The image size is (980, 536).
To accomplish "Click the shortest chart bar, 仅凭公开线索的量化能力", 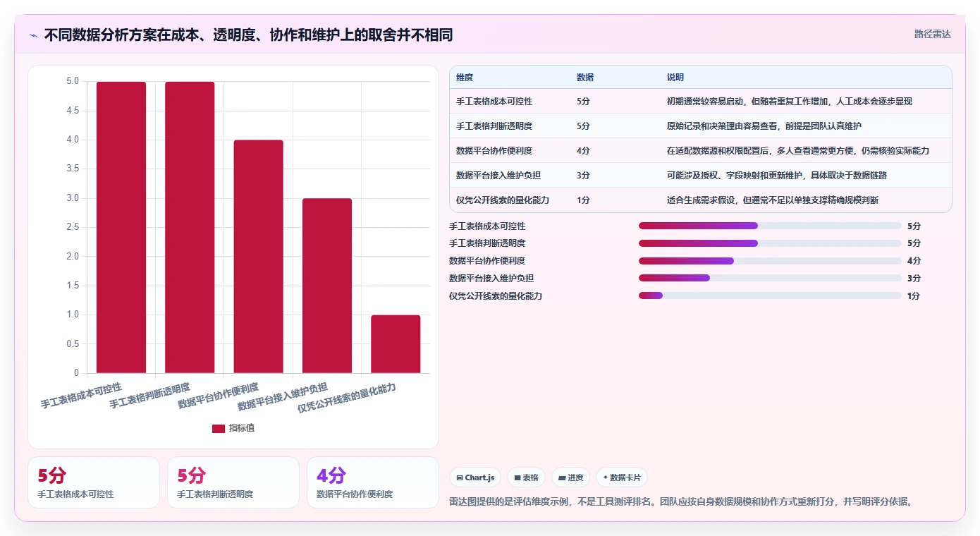I will (x=396, y=344).
